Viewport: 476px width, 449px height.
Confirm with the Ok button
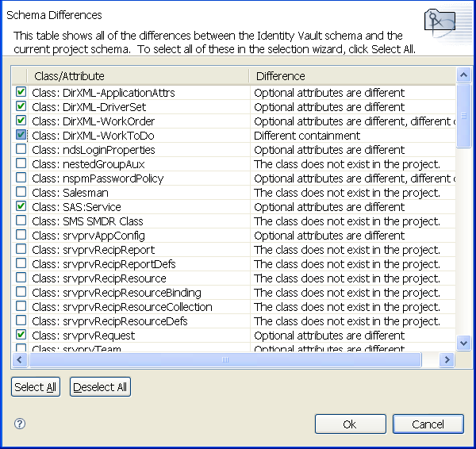coord(351,424)
